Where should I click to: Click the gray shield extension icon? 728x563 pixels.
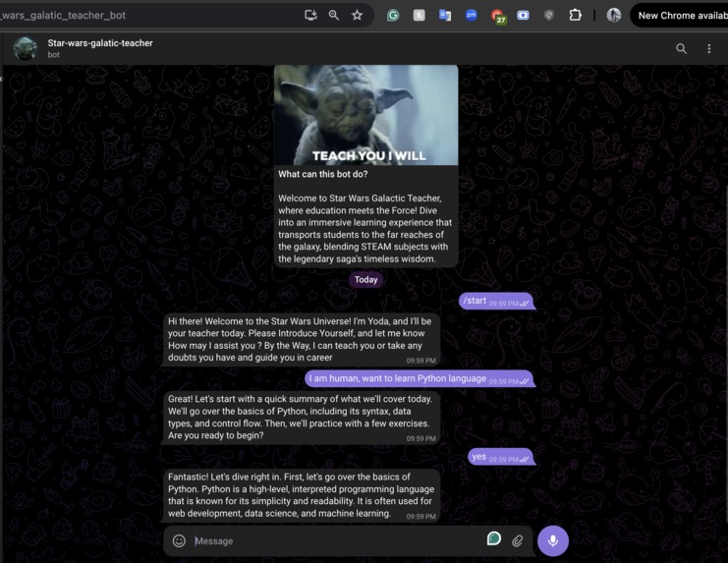click(549, 16)
